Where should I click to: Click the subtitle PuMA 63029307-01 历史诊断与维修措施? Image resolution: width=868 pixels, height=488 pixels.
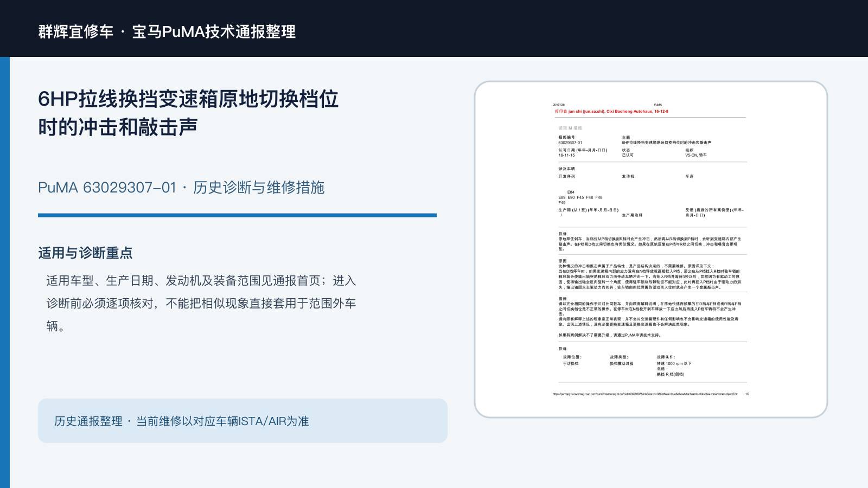[181, 188]
